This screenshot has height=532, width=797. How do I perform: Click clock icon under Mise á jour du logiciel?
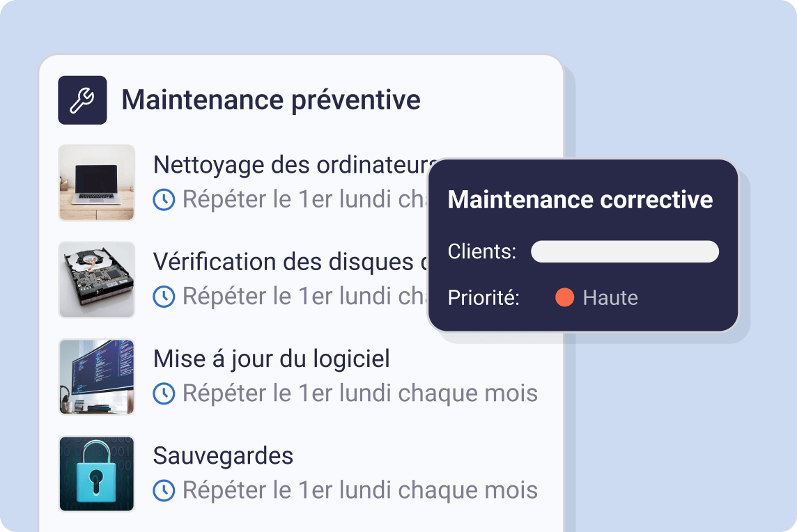[x=164, y=393]
